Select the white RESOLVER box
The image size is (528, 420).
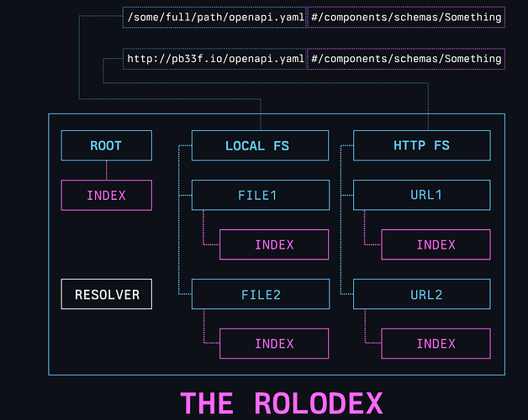click(x=106, y=294)
